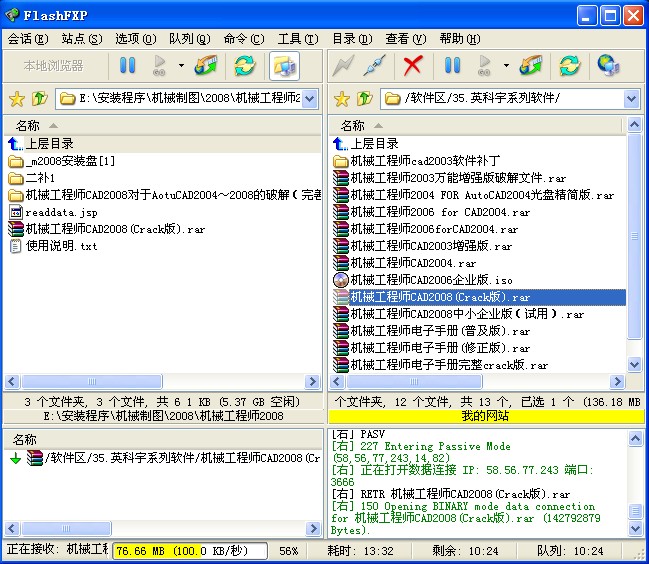Viewport: 649px width, 564px height.
Task: Click down arrow of remote list vertical scrollbar
Action: point(635,364)
